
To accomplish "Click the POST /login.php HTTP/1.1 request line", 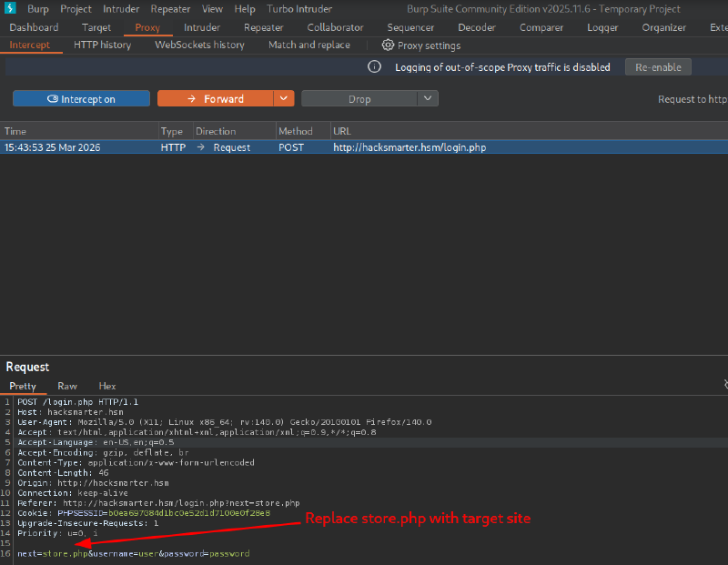I will (78, 401).
